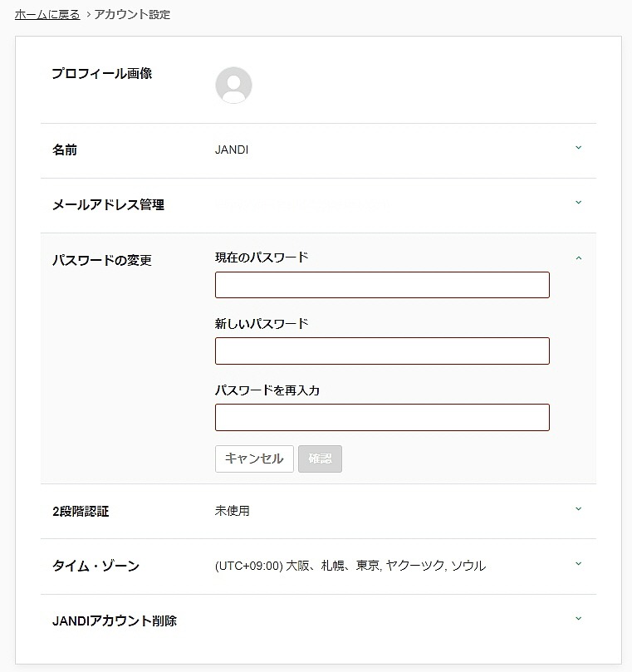The width and height of the screenshot is (632, 672).
Task: Open the 名前 row showing JANDI
Action: 232,150
